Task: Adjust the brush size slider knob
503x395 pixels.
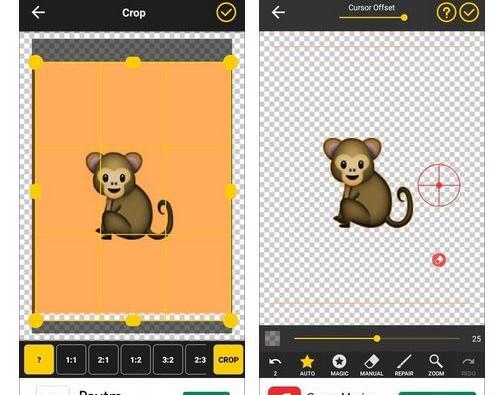Action: [x=377, y=339]
